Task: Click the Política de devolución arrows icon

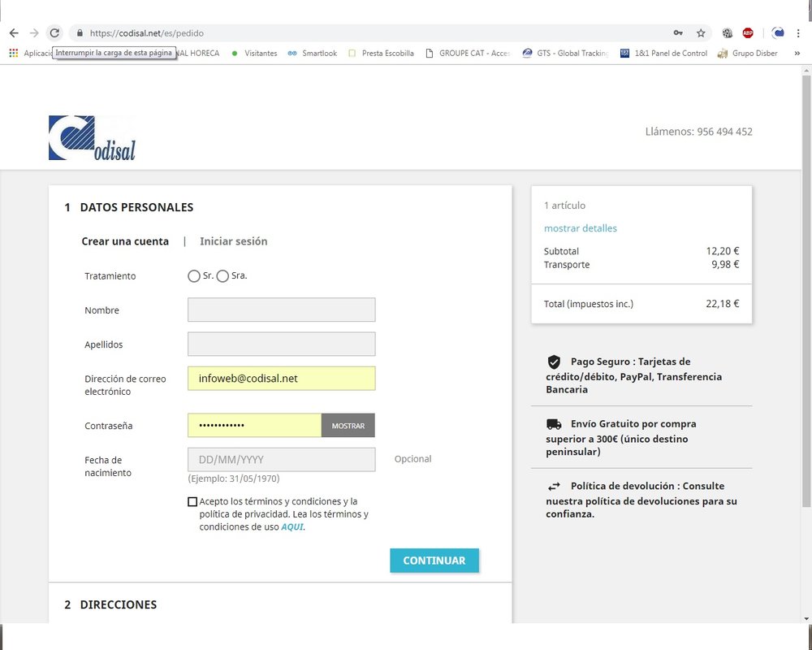Action: click(554, 486)
